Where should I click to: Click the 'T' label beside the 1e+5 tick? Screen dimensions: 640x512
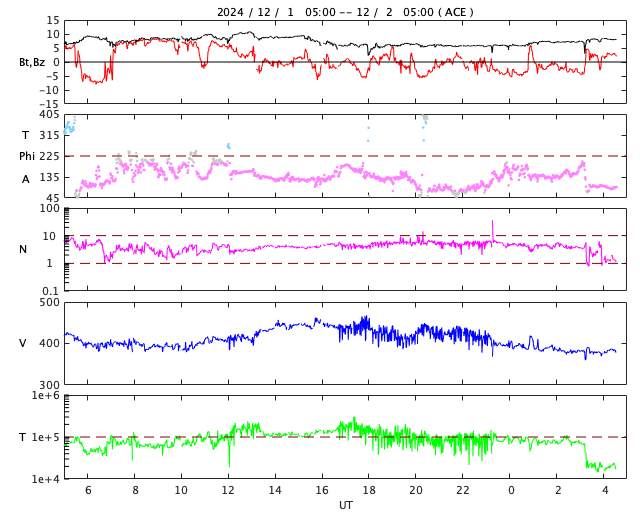[x=23, y=437]
